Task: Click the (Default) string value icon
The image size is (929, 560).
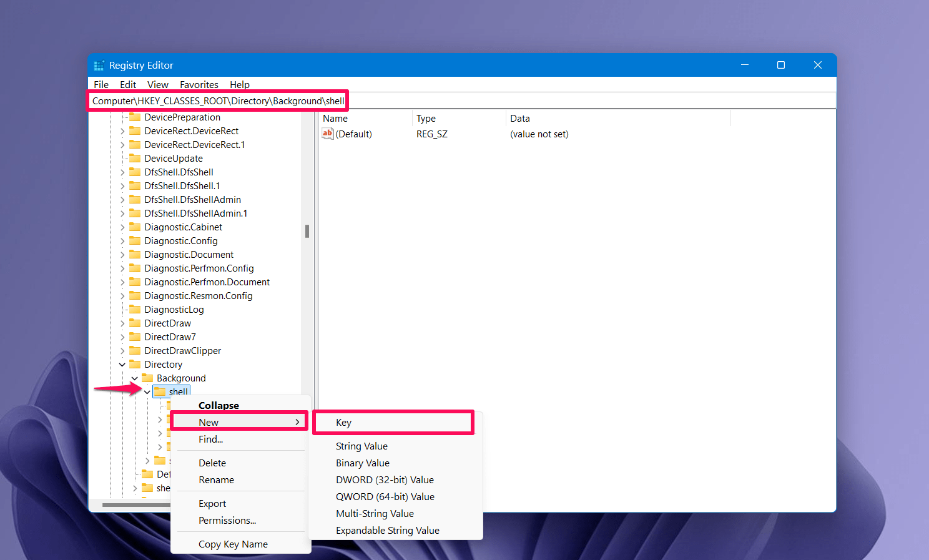Action: pos(328,134)
